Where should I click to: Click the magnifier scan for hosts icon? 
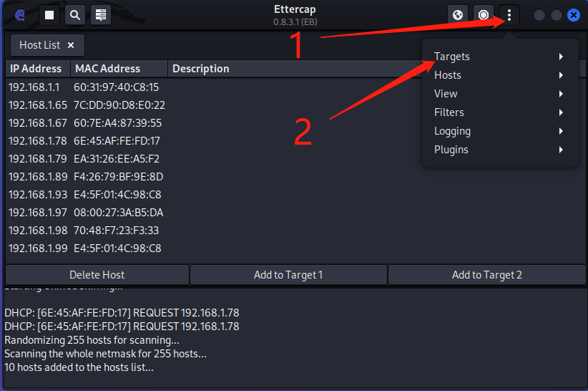point(75,15)
